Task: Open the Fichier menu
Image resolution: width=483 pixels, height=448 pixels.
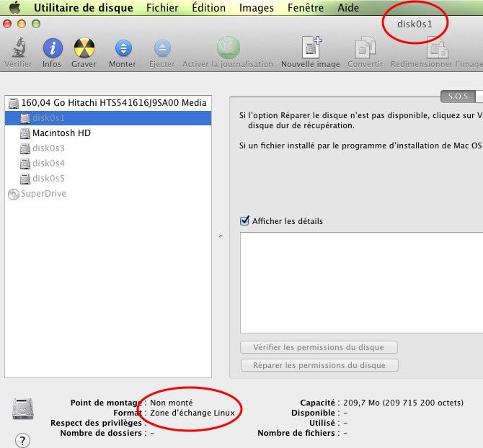Action: 162,8
